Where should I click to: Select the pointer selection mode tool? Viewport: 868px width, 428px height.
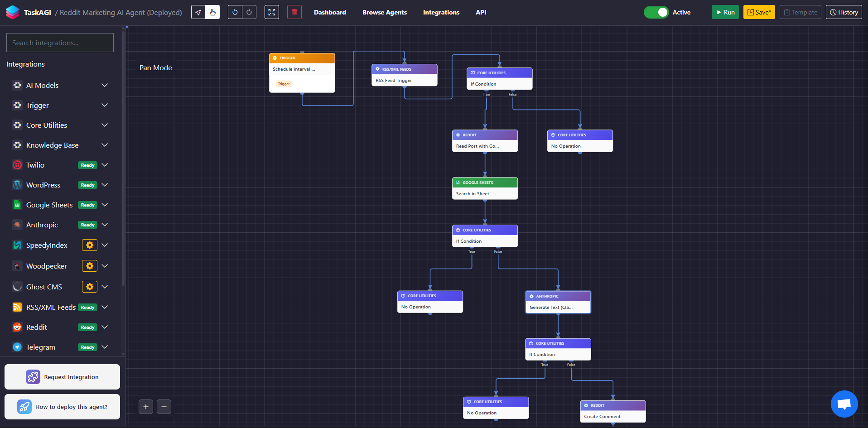[198, 12]
